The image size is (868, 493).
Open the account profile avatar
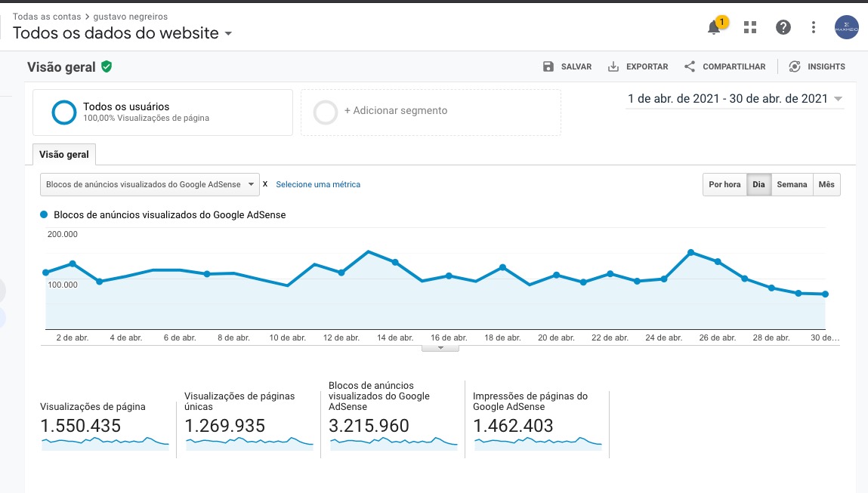pos(846,27)
